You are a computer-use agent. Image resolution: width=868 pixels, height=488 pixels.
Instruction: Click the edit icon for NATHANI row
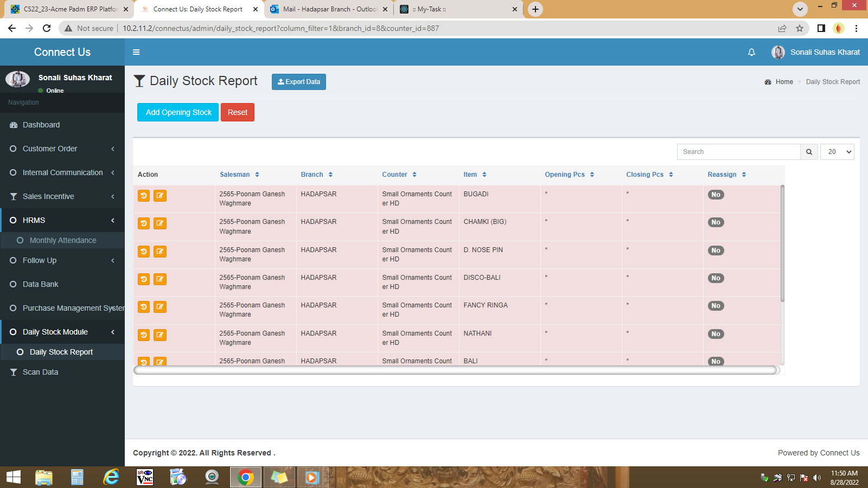click(160, 335)
